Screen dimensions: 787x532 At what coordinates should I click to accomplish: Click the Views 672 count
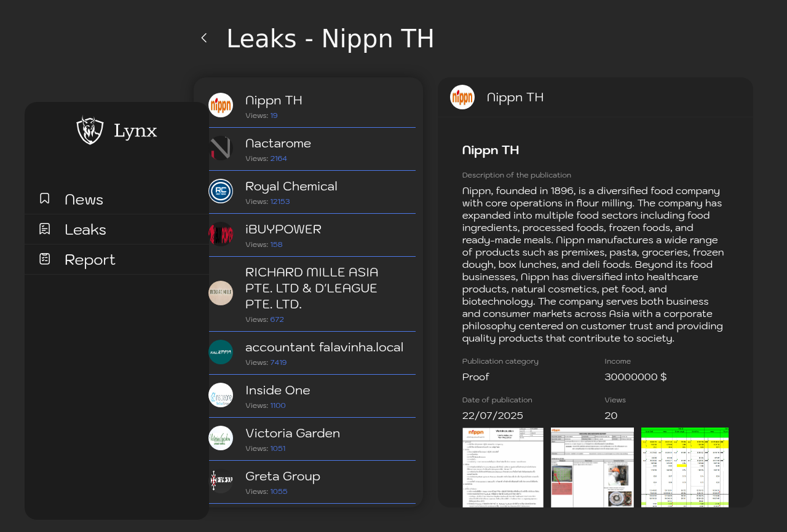click(x=277, y=319)
